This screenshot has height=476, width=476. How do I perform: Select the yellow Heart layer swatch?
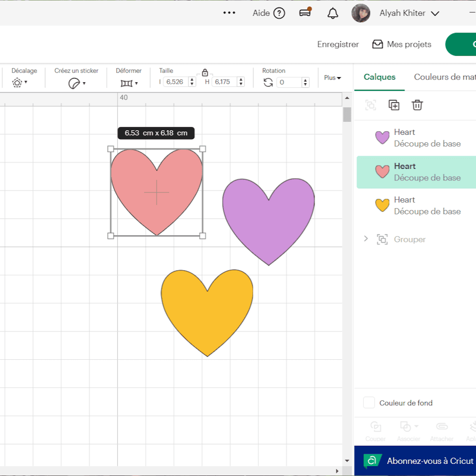382,205
